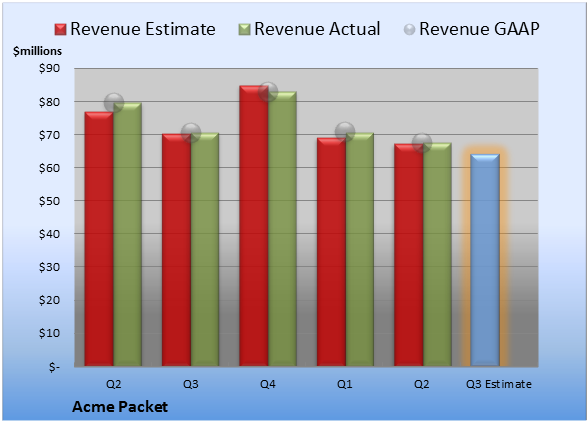This screenshot has width=588, height=422.
Task: Select the green Q1 revenue actual bar
Action: pyautogui.click(x=360, y=249)
